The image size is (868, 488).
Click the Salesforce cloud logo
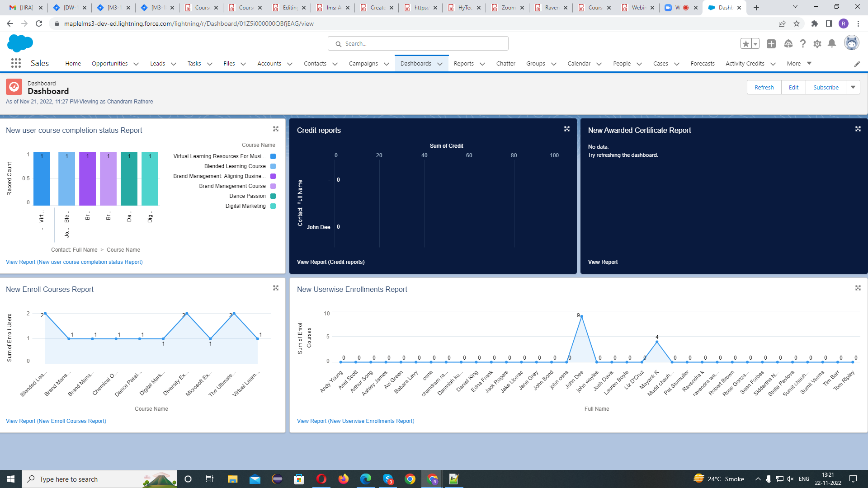(20, 43)
